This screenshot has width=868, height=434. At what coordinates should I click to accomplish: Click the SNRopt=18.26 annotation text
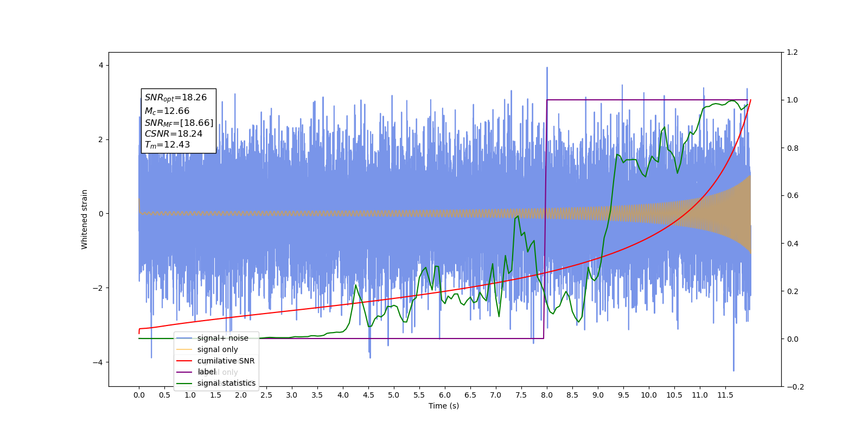(x=176, y=98)
